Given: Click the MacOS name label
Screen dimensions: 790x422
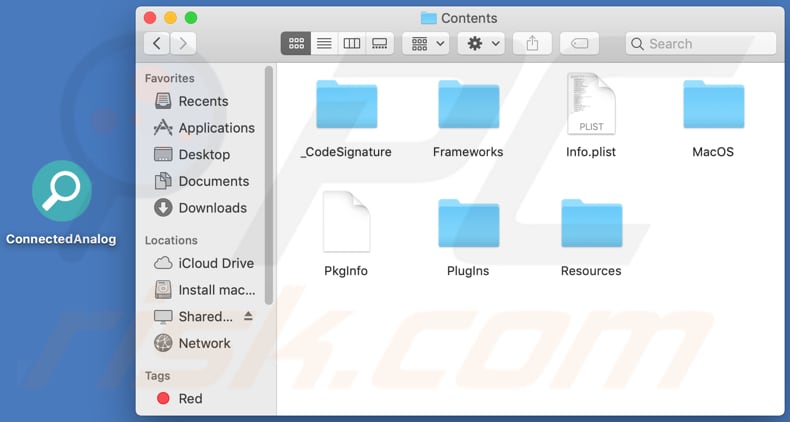Looking at the screenshot, I should tap(713, 152).
